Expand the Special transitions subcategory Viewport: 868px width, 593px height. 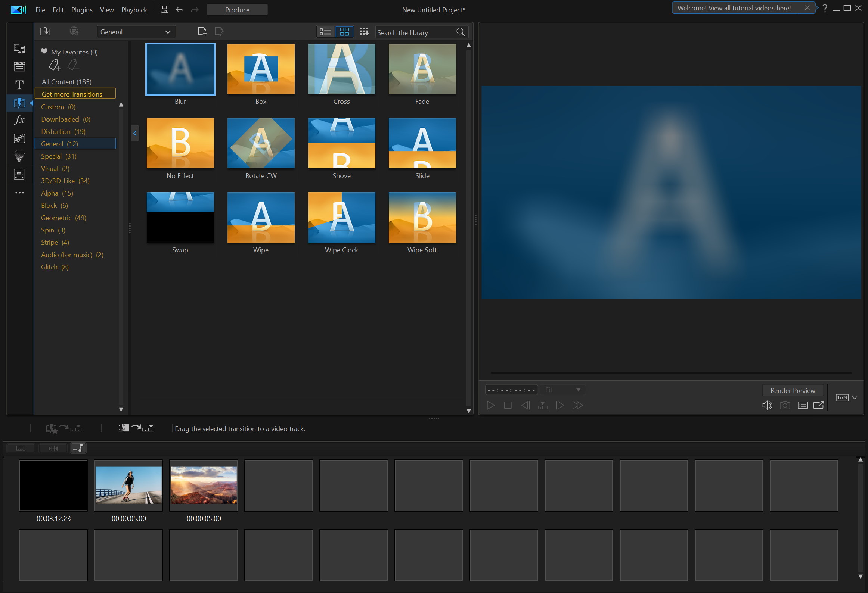point(58,156)
